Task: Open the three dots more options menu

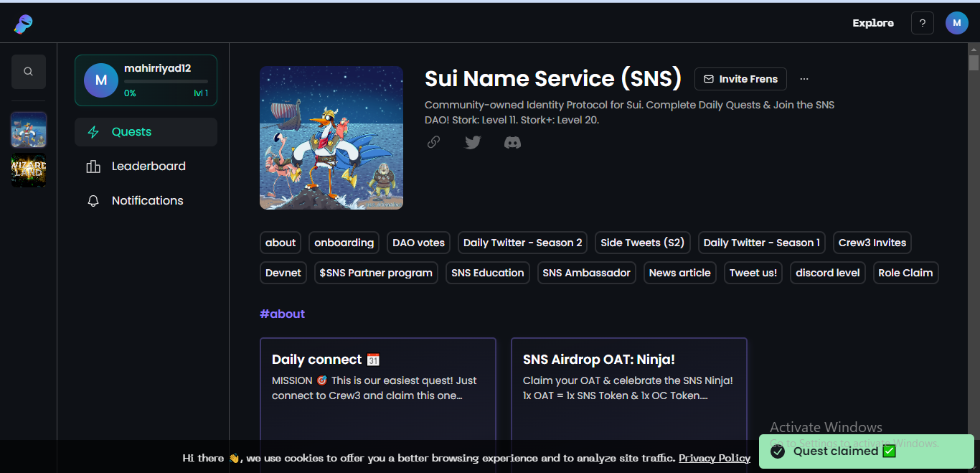Action: [804, 79]
